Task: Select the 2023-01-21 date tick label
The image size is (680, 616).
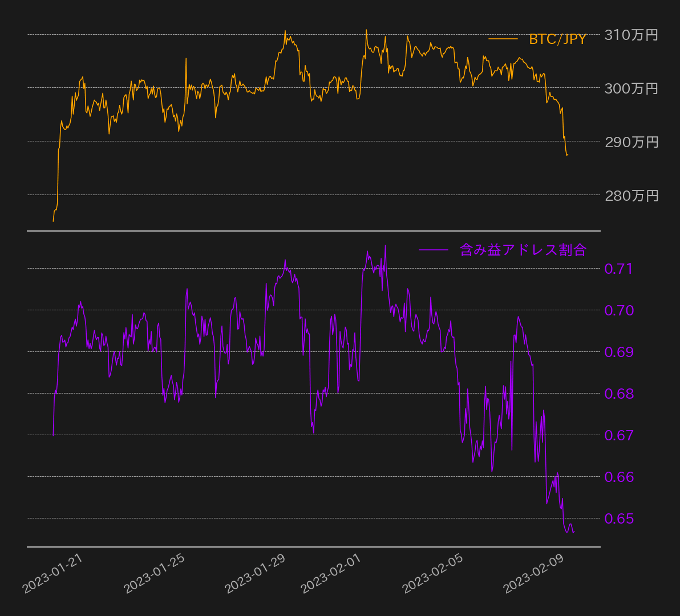Action: point(53,574)
